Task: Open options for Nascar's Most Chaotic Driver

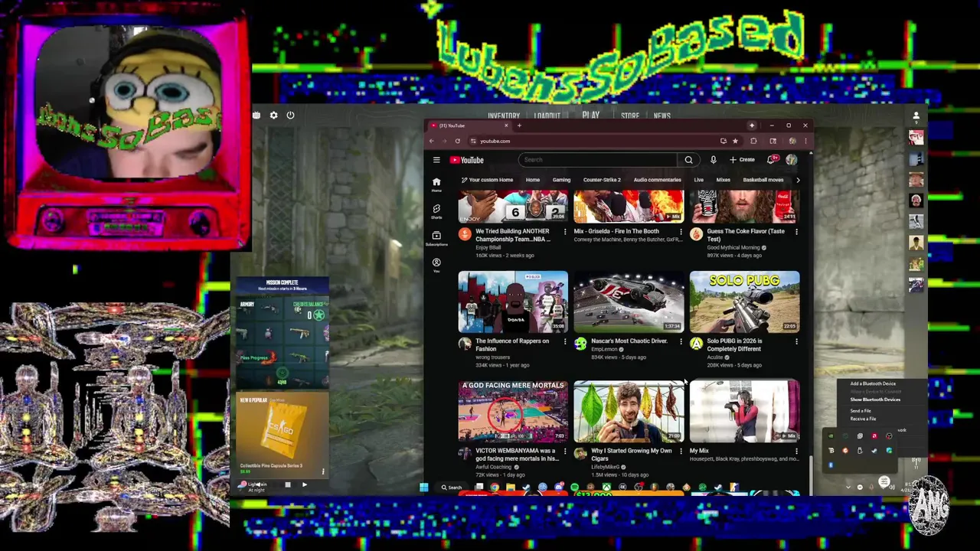Action: pos(681,341)
